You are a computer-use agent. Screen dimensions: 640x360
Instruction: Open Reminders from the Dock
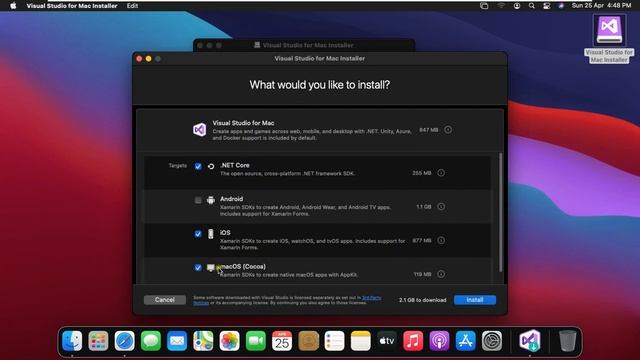point(334,341)
